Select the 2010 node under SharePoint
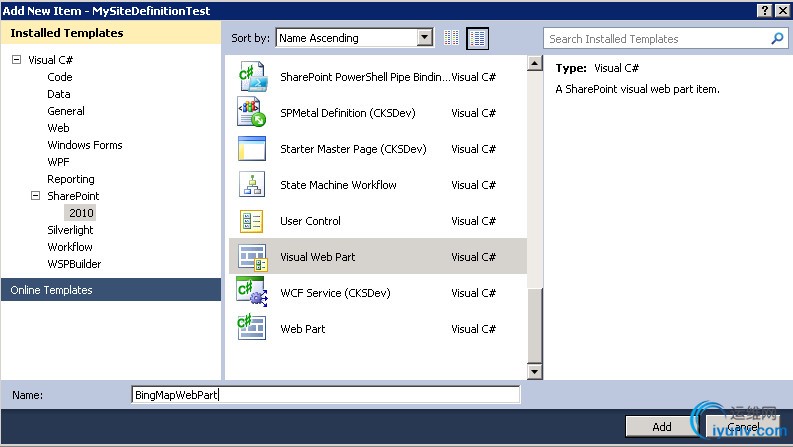The width and height of the screenshot is (793, 447). click(x=81, y=213)
